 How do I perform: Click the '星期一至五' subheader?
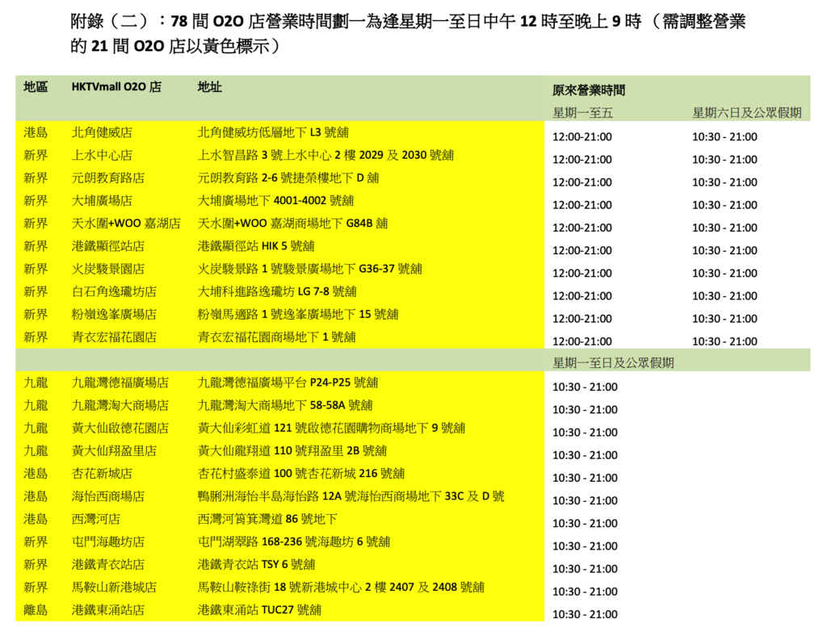(582, 113)
